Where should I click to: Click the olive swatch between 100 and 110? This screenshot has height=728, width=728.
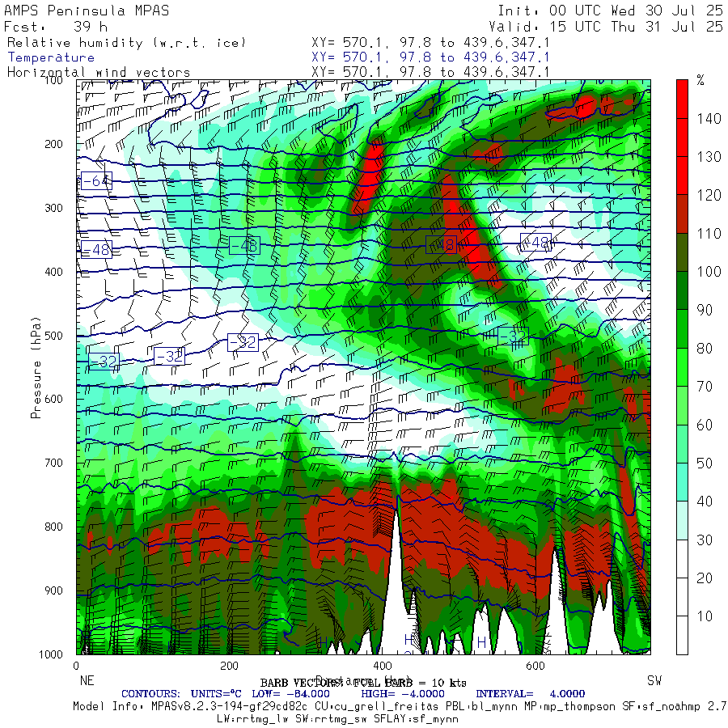pos(682,252)
